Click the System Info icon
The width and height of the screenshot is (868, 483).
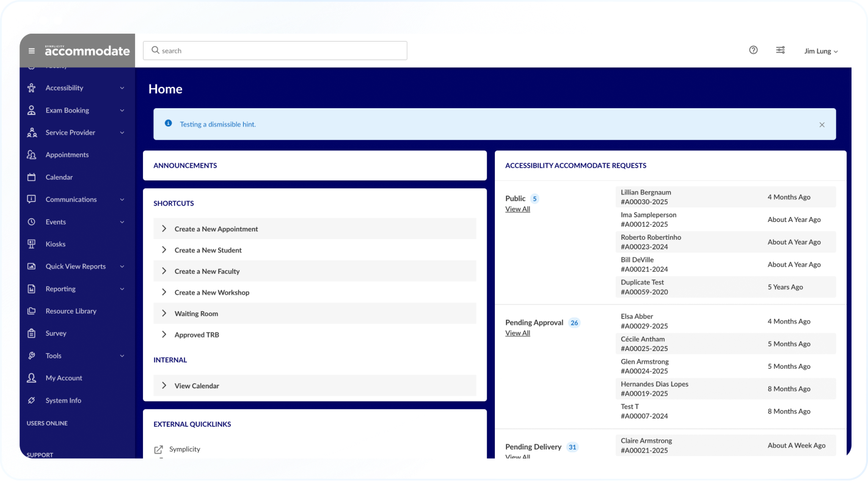pos(32,400)
